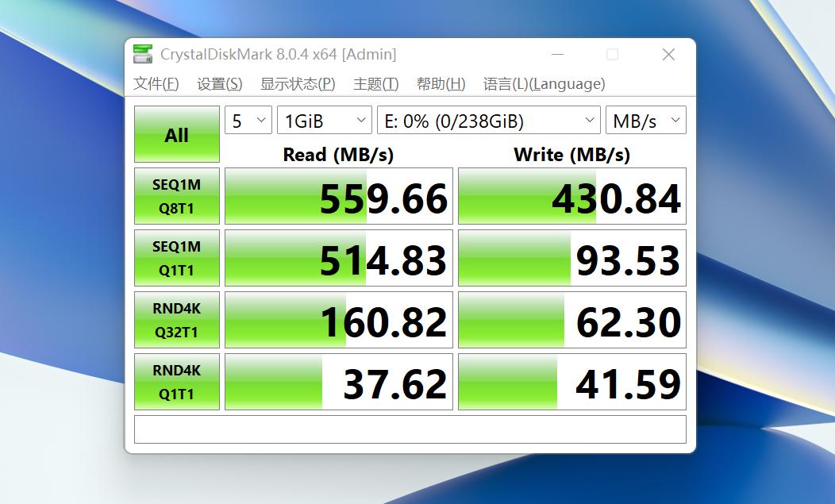Minimize the CrystalDiskMark window
Image resolution: width=835 pixels, height=504 pixels.
pos(557,54)
